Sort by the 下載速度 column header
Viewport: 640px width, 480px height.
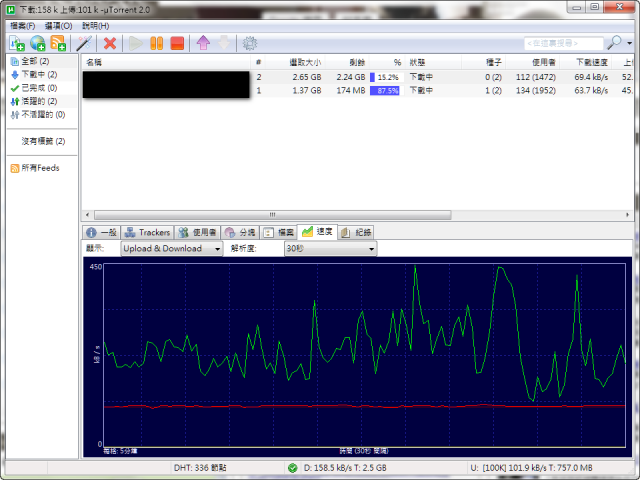point(585,62)
